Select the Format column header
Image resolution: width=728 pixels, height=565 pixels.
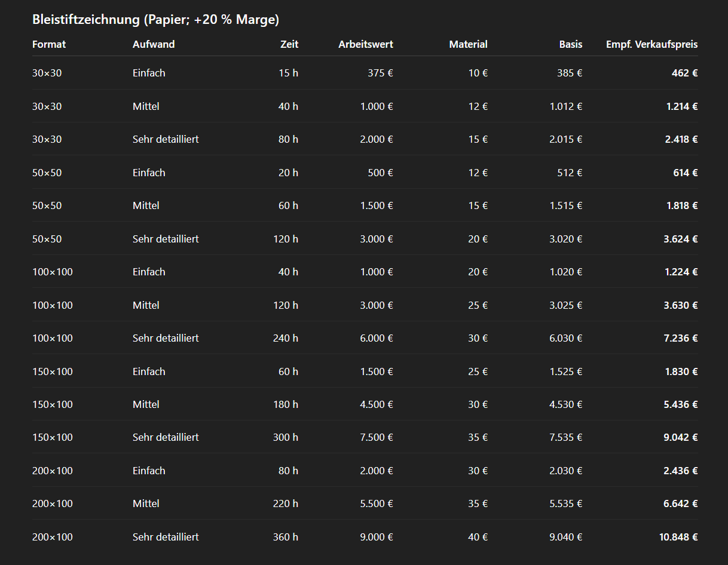pyautogui.click(x=49, y=44)
